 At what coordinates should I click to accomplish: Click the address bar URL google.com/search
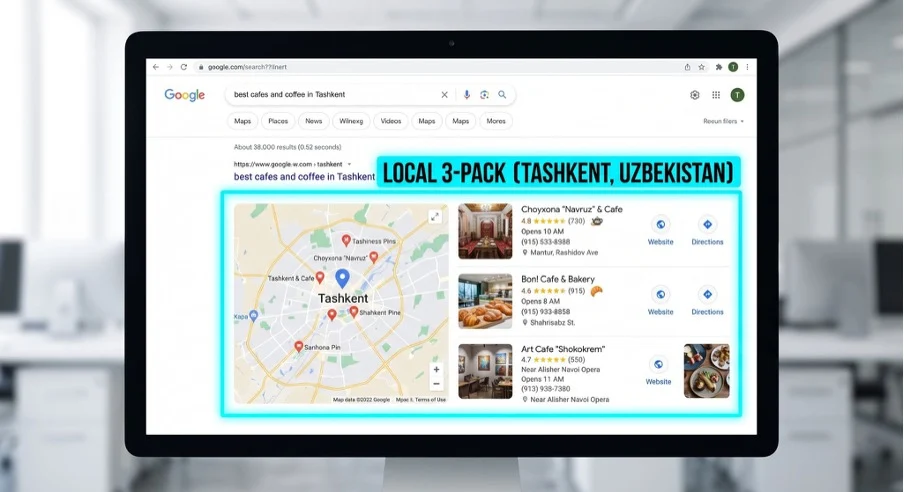click(x=247, y=67)
